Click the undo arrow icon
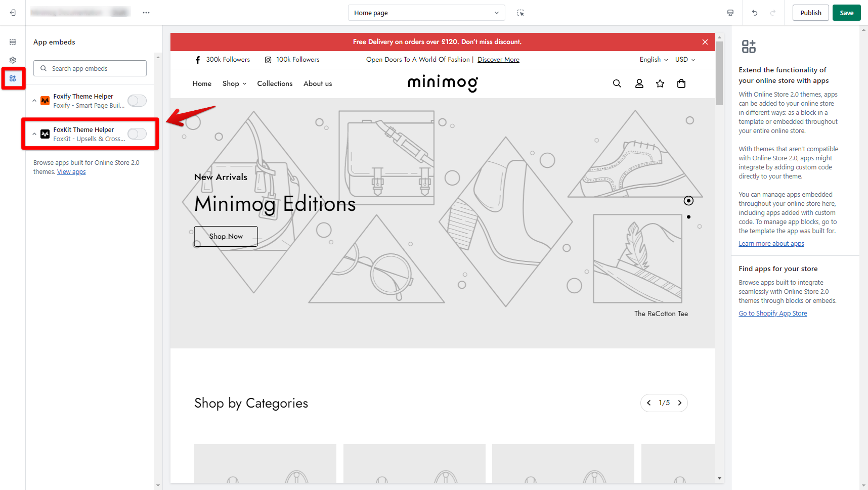The height and width of the screenshot is (490, 868). coord(755,13)
